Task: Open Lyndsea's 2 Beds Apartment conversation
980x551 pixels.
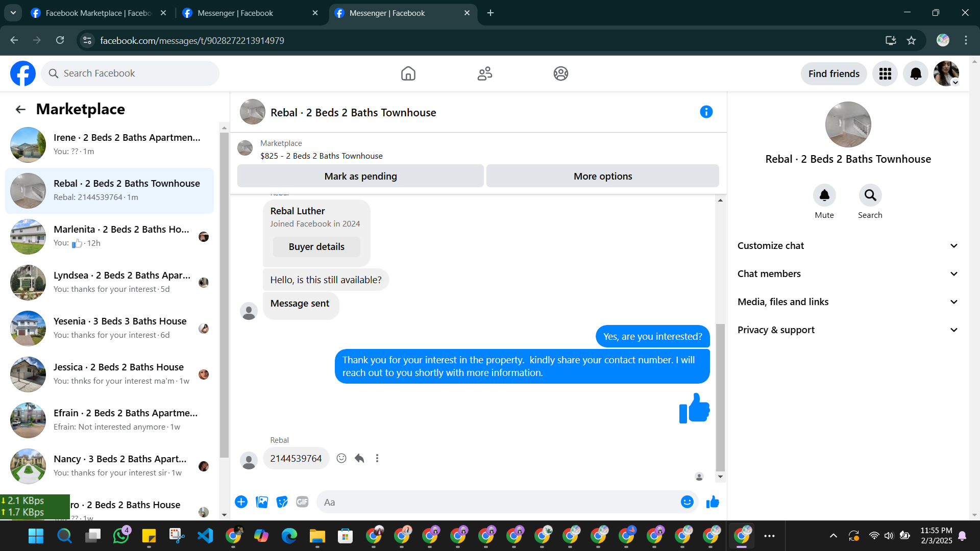Action: 110,283
